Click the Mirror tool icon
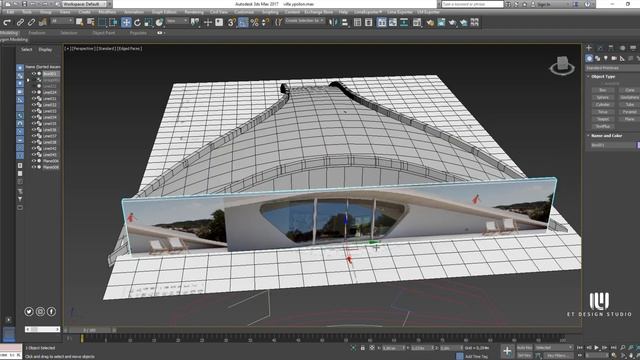Viewport: 640px width, 360px height. click(333, 22)
